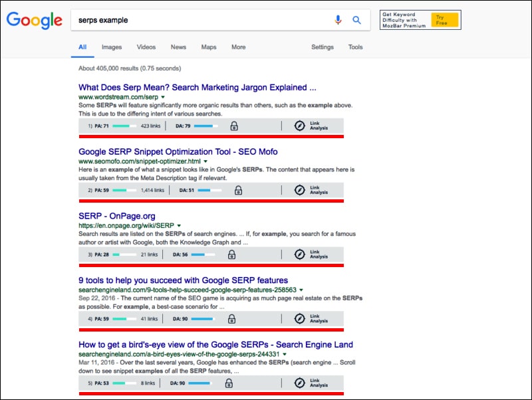The height and width of the screenshot is (400, 532).
Task: Click the www.wordstream.com/serp green URL
Action: point(118,97)
